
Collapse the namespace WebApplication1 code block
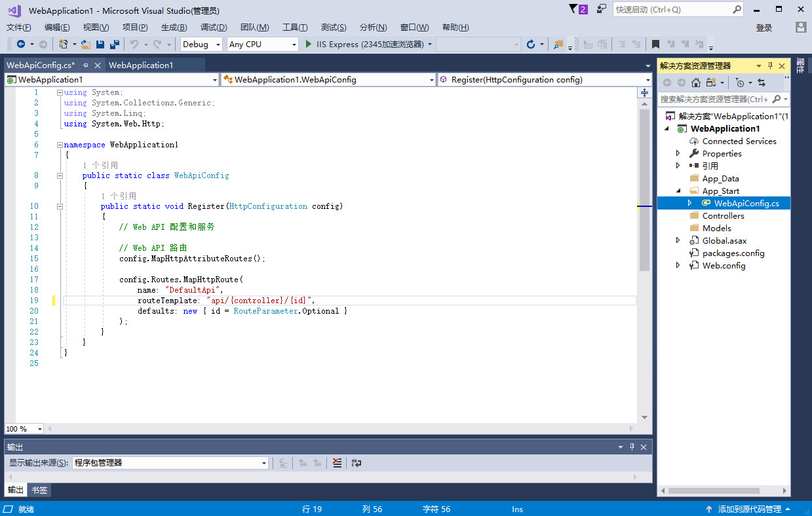coord(60,145)
